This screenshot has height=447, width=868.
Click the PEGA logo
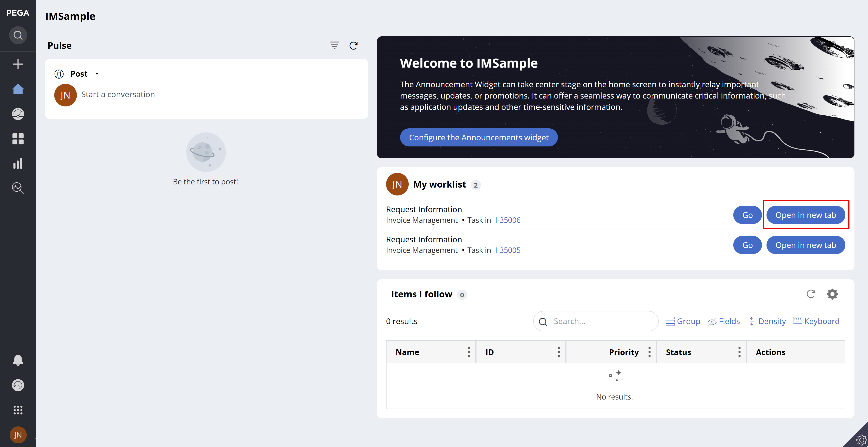click(18, 13)
